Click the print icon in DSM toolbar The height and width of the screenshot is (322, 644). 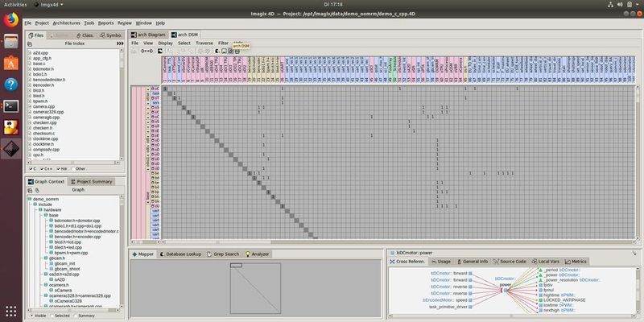[237, 51]
